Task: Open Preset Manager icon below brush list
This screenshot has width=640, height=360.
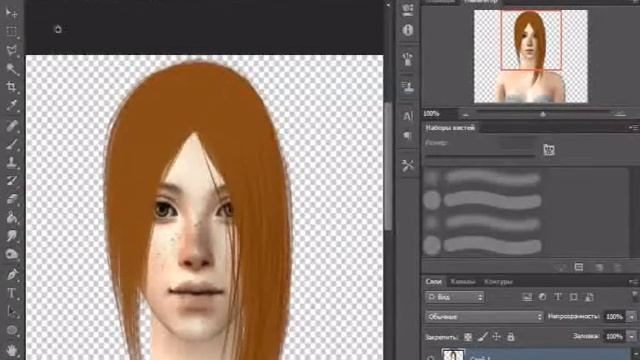Action: (579, 267)
